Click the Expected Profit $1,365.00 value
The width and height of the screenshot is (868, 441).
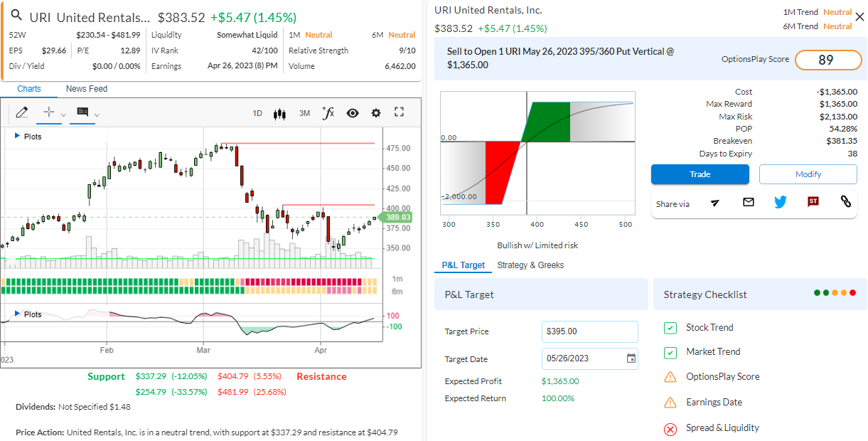click(560, 381)
